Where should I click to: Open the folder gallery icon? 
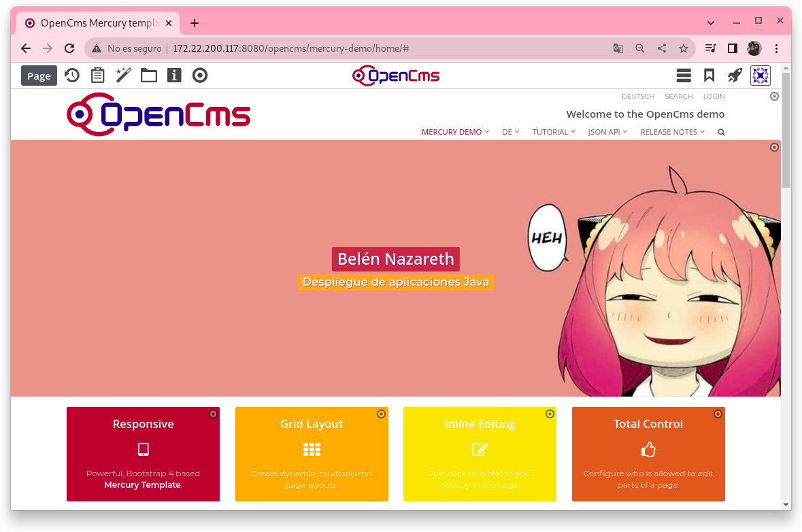tap(149, 76)
